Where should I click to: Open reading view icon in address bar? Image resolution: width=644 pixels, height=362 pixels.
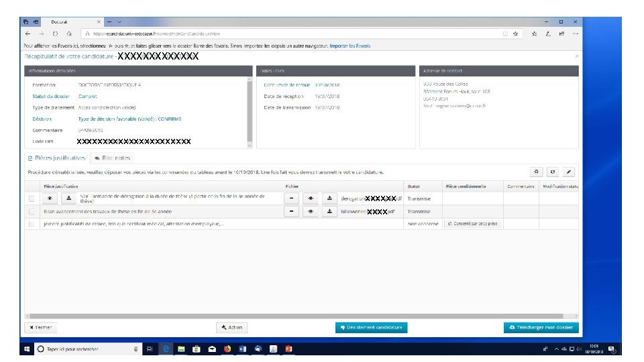[505, 34]
